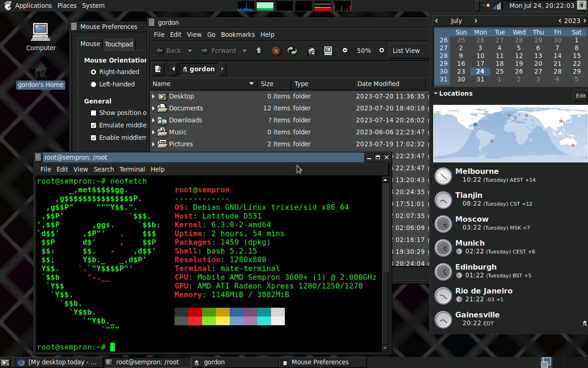
Task: Open the Go menu in file manager
Action: coord(211,34)
